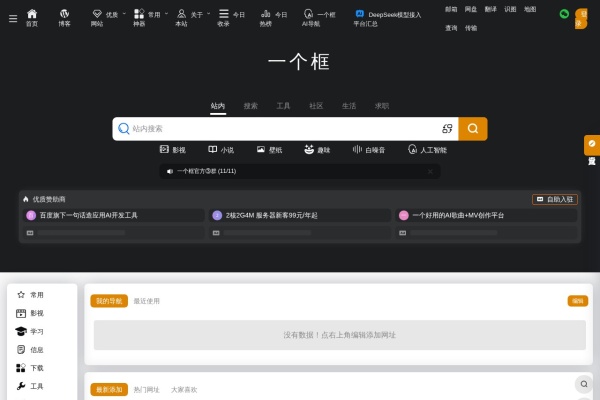Select the 站内 search tab
Screen dimensions: 600x400
(218, 106)
